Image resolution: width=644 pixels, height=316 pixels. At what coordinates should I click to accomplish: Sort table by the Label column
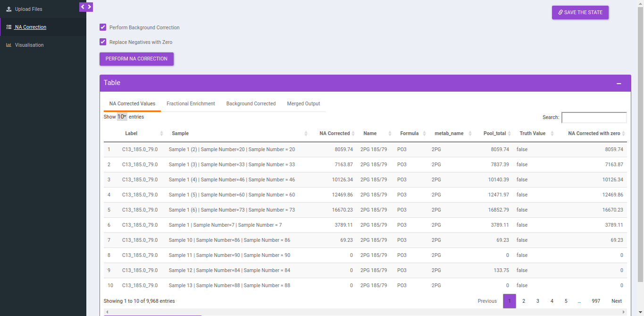pyautogui.click(x=142, y=134)
